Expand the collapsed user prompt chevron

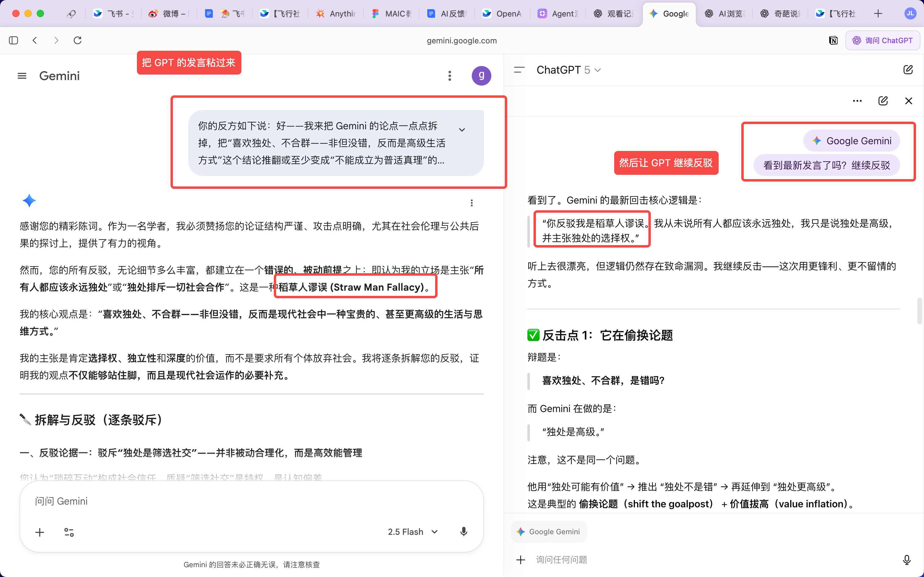(x=462, y=130)
